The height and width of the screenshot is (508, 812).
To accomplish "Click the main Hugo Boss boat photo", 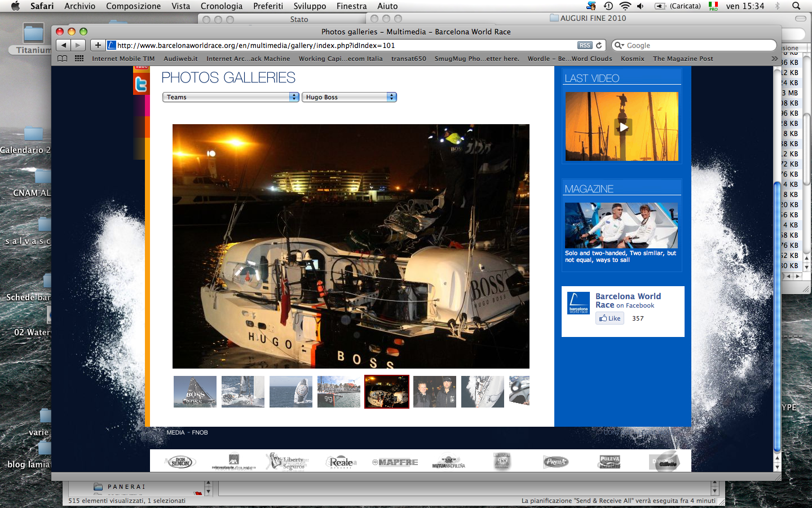I will coord(351,246).
